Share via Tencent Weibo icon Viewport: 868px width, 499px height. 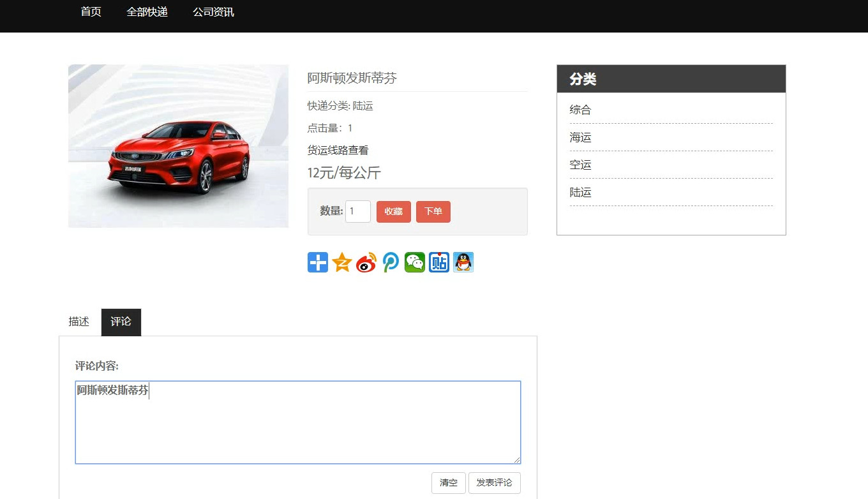coord(391,262)
